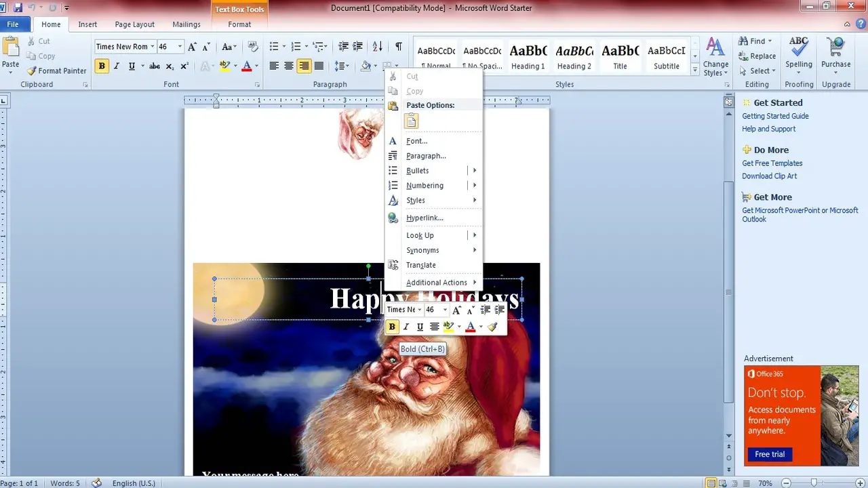
Task: Click the Replace button in Editing group
Action: (757, 56)
